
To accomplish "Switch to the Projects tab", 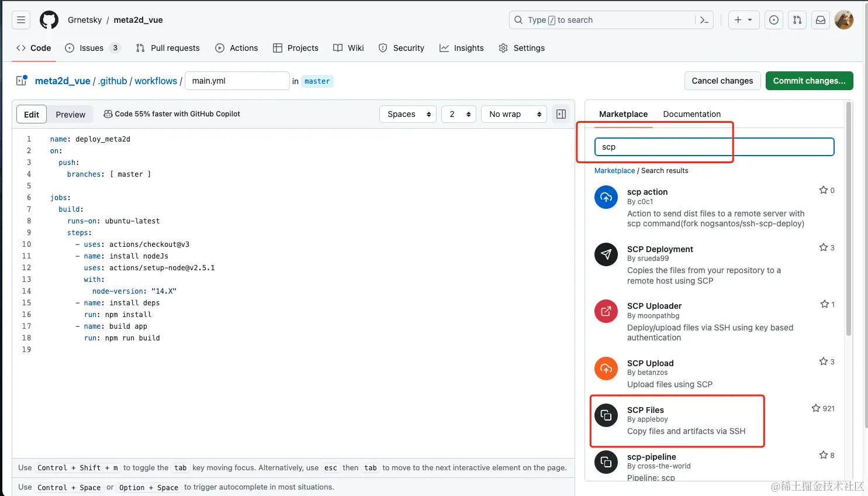I will [296, 48].
